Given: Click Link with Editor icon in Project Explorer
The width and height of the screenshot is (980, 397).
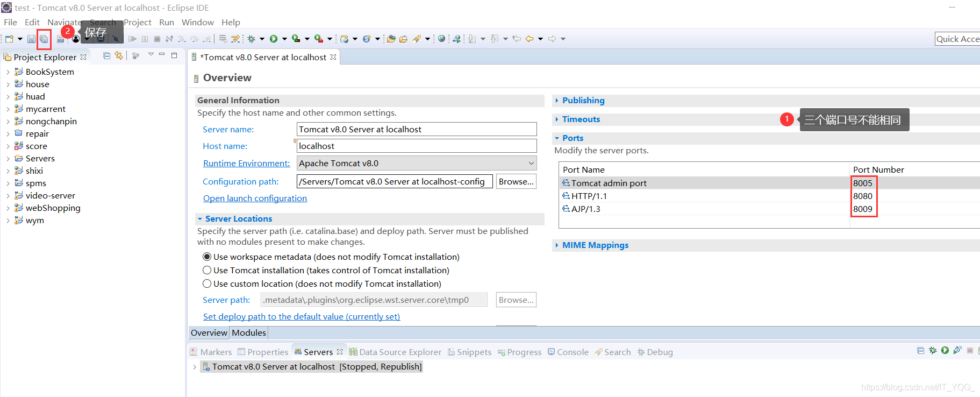Looking at the screenshot, I should pyautogui.click(x=119, y=55).
